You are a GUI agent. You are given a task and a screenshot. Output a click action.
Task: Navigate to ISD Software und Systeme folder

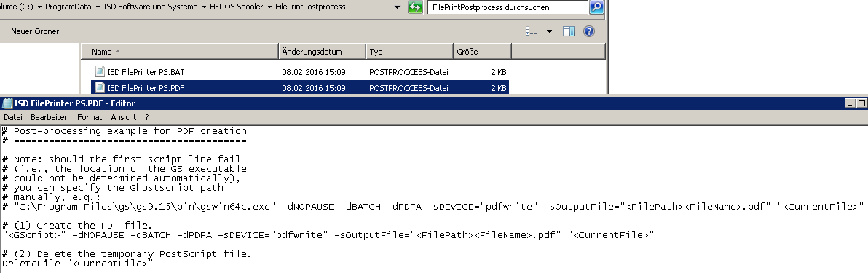(x=151, y=7)
